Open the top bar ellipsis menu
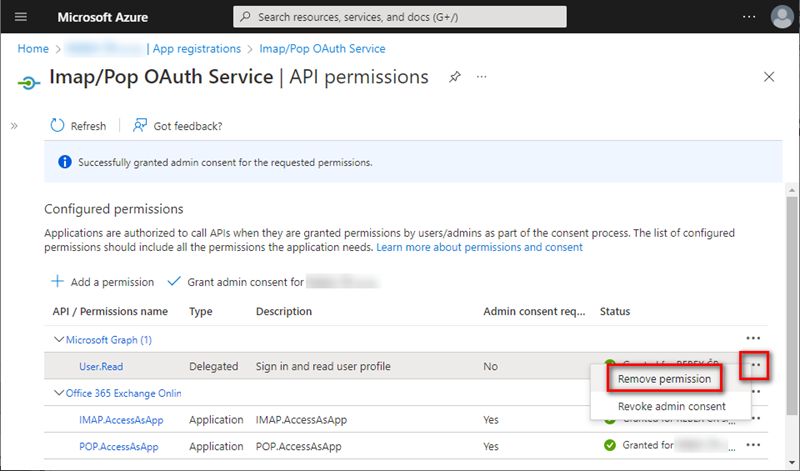The width and height of the screenshot is (800, 471). tap(749, 17)
